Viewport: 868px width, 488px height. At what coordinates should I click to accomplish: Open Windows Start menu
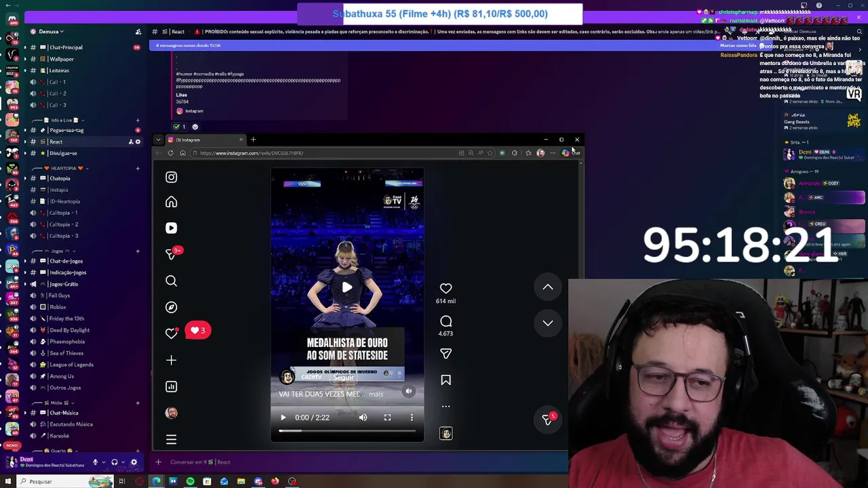click(x=8, y=481)
